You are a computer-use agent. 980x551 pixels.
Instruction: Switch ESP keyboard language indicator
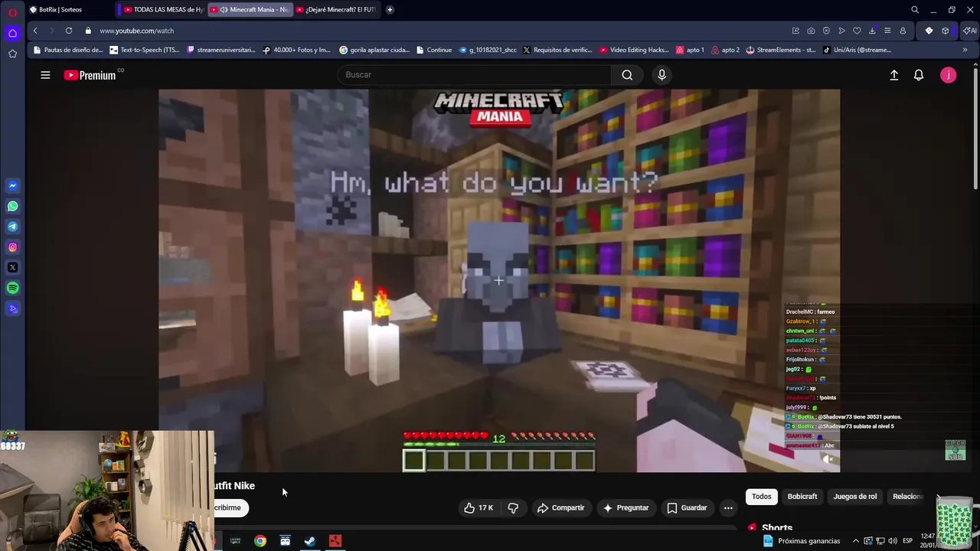[x=907, y=541]
